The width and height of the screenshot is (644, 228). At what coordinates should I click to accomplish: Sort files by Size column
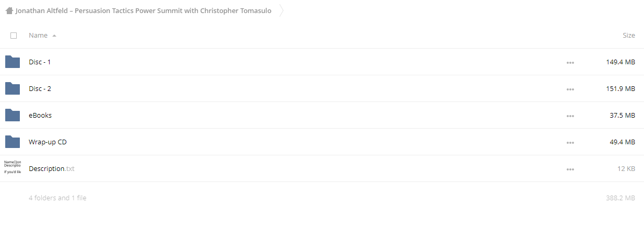[x=628, y=35]
